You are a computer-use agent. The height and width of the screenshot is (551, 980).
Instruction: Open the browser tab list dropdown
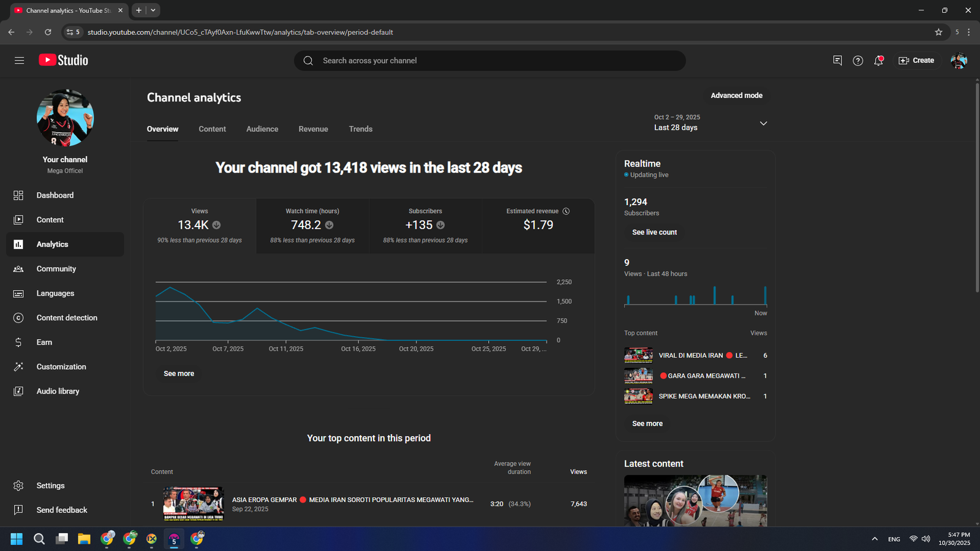[153, 10]
